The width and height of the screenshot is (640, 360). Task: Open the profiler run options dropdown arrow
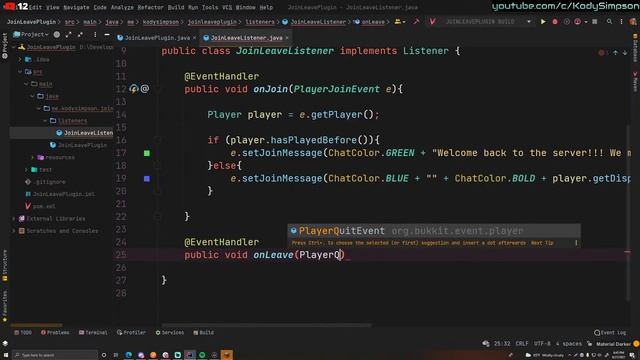point(586,22)
